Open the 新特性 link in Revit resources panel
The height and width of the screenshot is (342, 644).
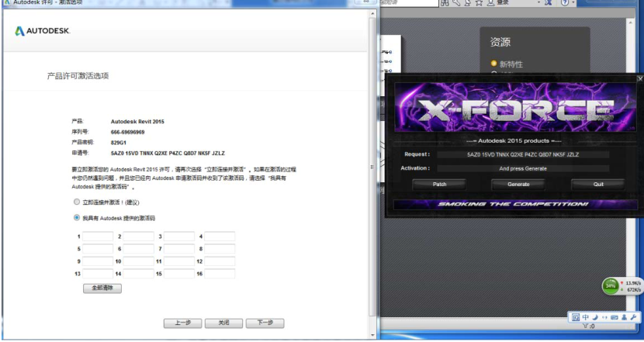click(511, 64)
